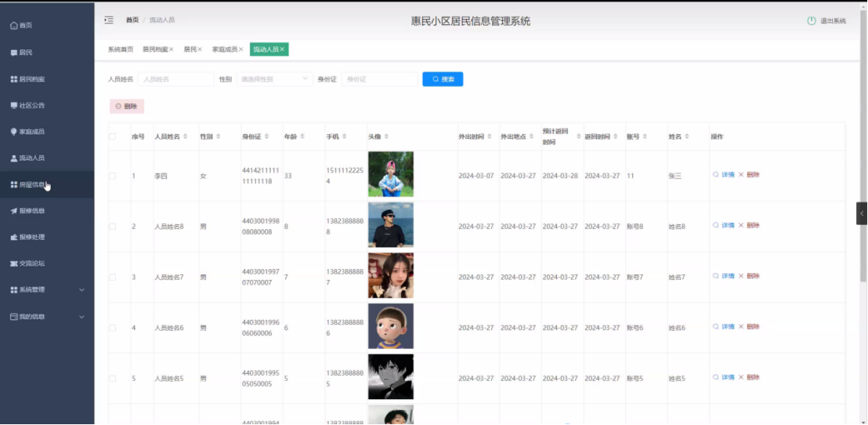Select 社区公告 in the sidebar
868x425 pixels.
pyautogui.click(x=47, y=105)
